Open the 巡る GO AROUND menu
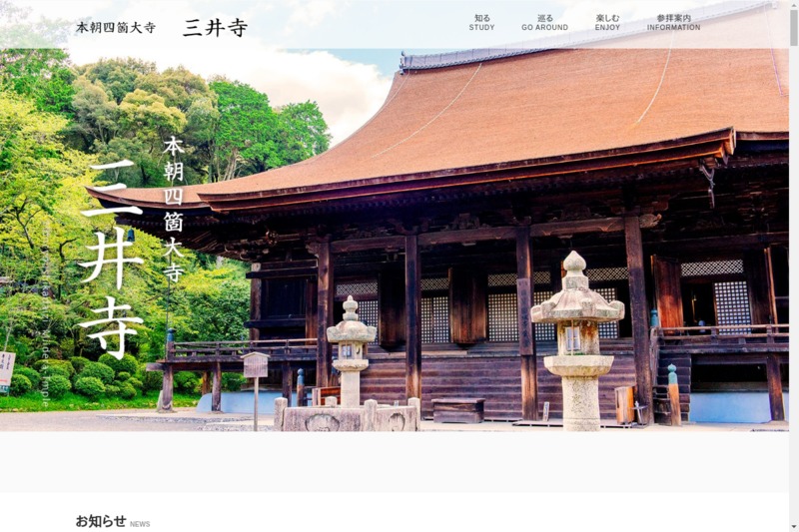The height and width of the screenshot is (532, 799). click(x=544, y=22)
